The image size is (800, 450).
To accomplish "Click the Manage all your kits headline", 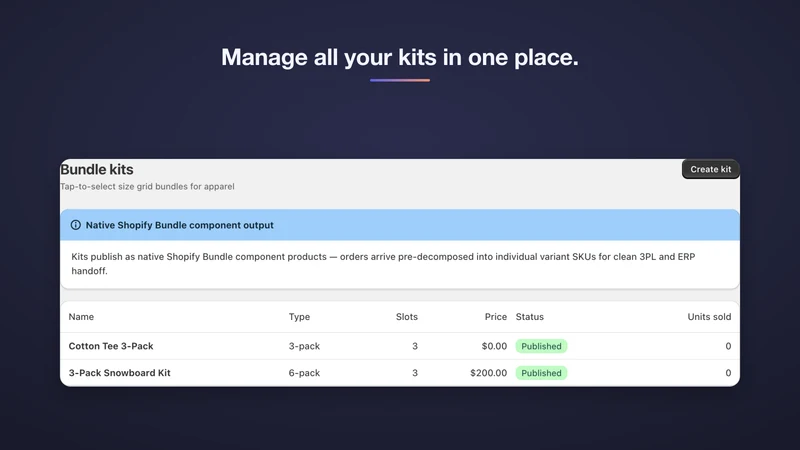I will tap(400, 57).
